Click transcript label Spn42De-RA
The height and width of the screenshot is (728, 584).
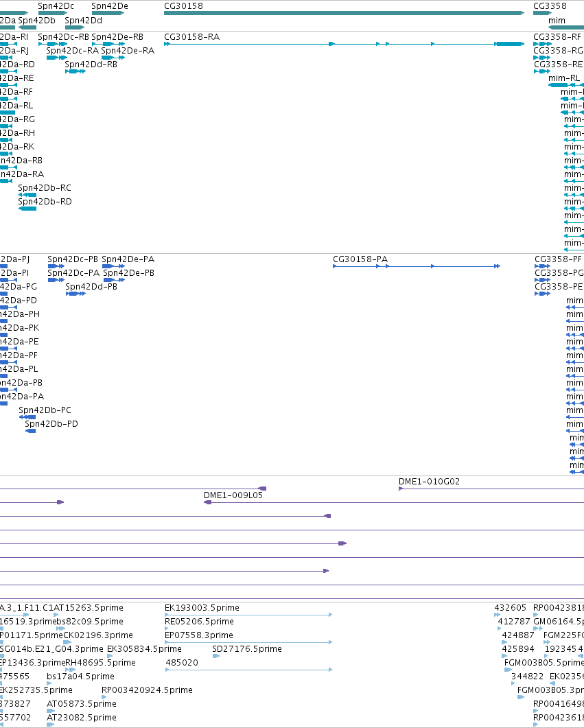point(128,51)
